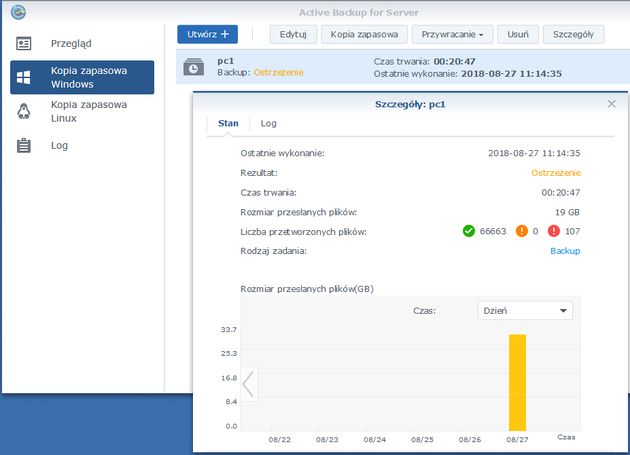Click the Rozmiar przesłanych plików(GB) chart title
The image size is (630, 455).
click(x=307, y=289)
